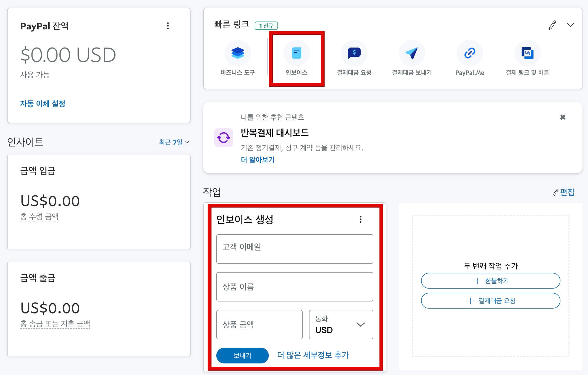
Task: Open the 최근 7일 period dropdown
Action: point(174,142)
